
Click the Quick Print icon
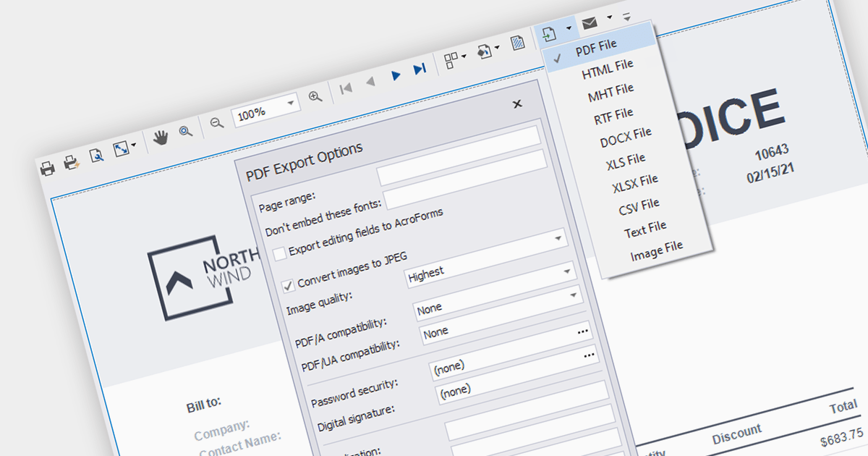point(71,162)
